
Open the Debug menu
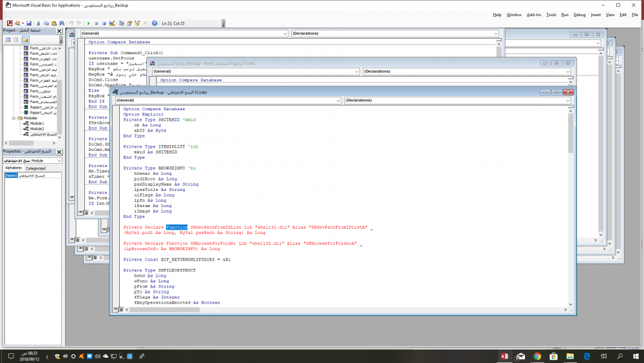580,15
